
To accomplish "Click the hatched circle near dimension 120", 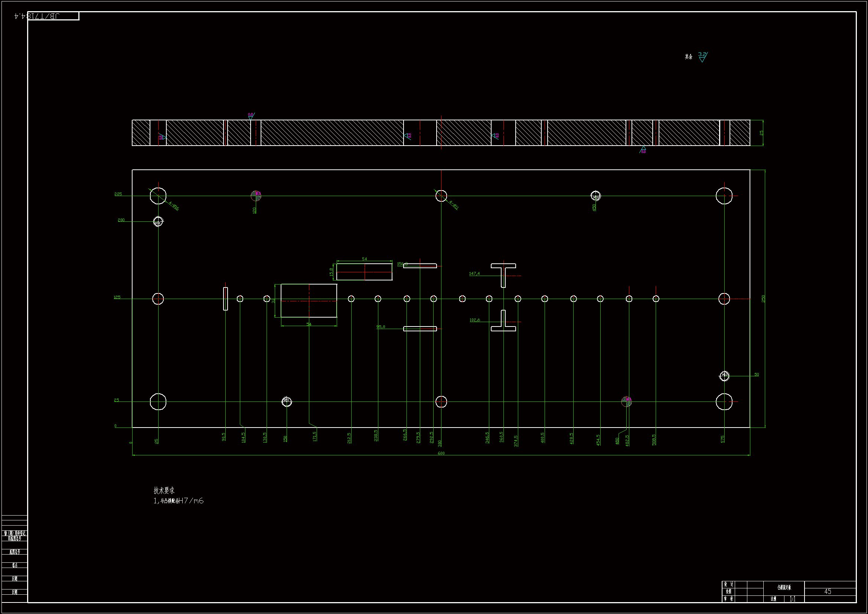I will (256, 196).
